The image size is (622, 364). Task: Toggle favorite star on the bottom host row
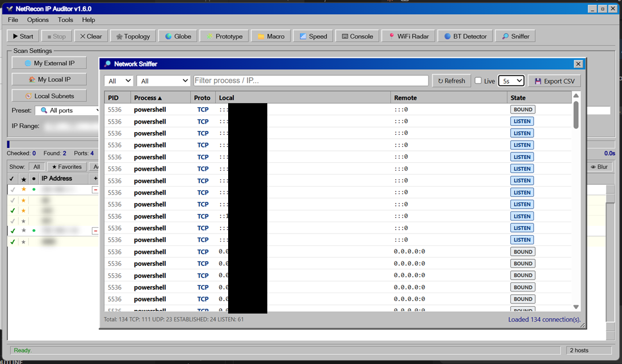[x=23, y=242]
